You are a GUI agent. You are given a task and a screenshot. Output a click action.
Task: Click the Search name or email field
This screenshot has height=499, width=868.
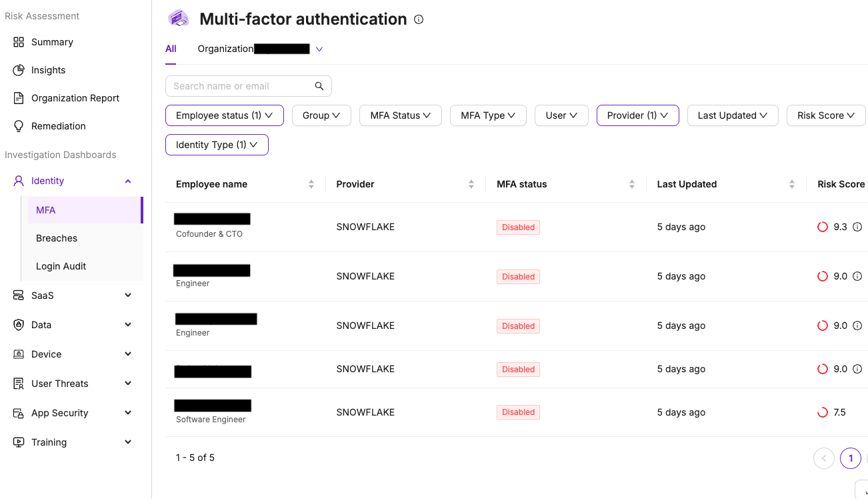coord(240,86)
